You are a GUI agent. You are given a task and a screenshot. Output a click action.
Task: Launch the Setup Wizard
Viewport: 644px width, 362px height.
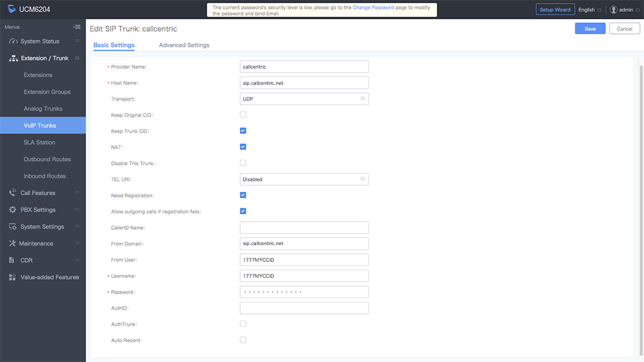click(555, 9)
